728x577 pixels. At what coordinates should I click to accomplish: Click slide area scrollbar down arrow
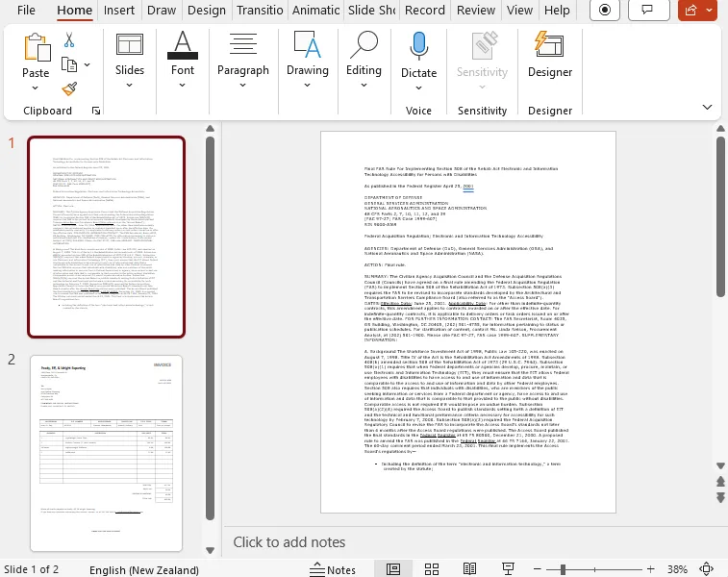pos(720,465)
